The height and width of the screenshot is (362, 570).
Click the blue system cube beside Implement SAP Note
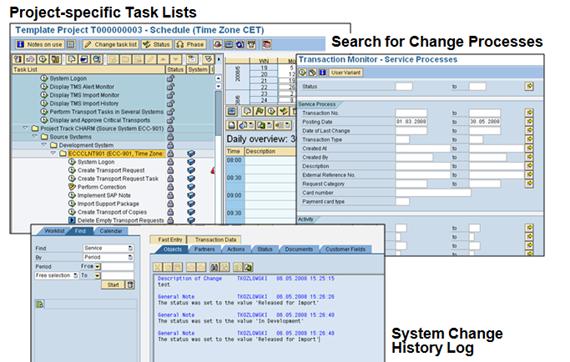[x=191, y=195]
